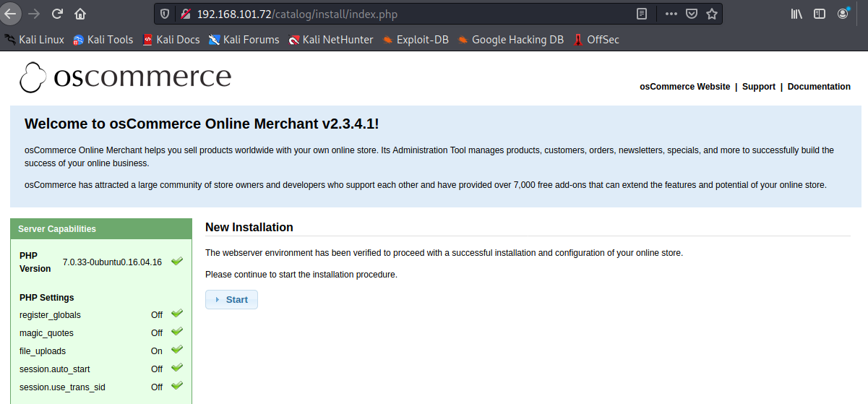Open the Documentation link
Image resolution: width=868 pixels, height=404 pixels.
pos(819,87)
